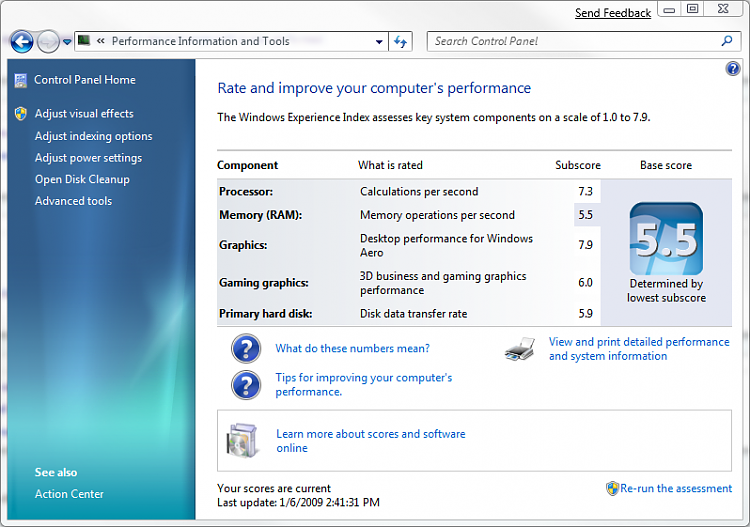Screen dimensions: 750x527
Task: Click the Memory (RAM): row label
Action: pos(261,215)
